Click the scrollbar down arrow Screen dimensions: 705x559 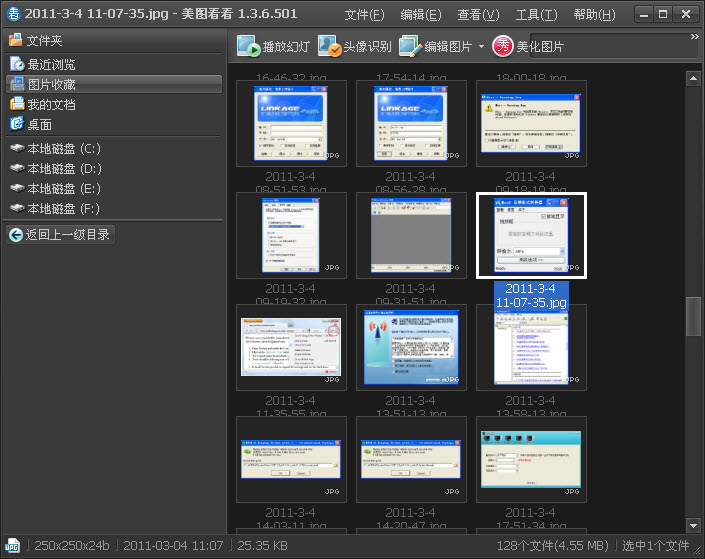(693, 525)
